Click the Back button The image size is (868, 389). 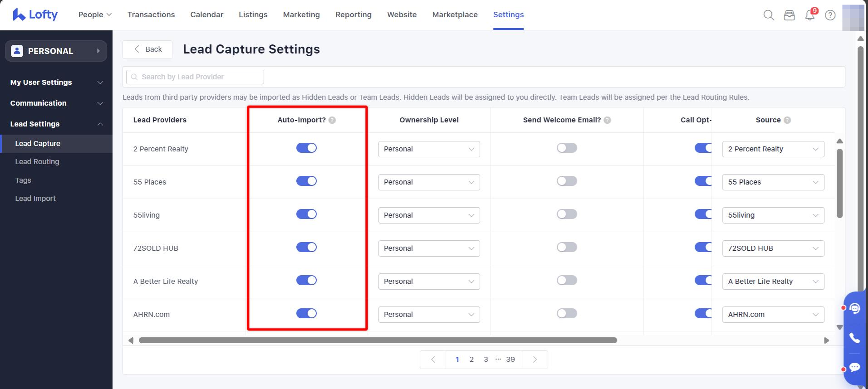[x=147, y=49]
